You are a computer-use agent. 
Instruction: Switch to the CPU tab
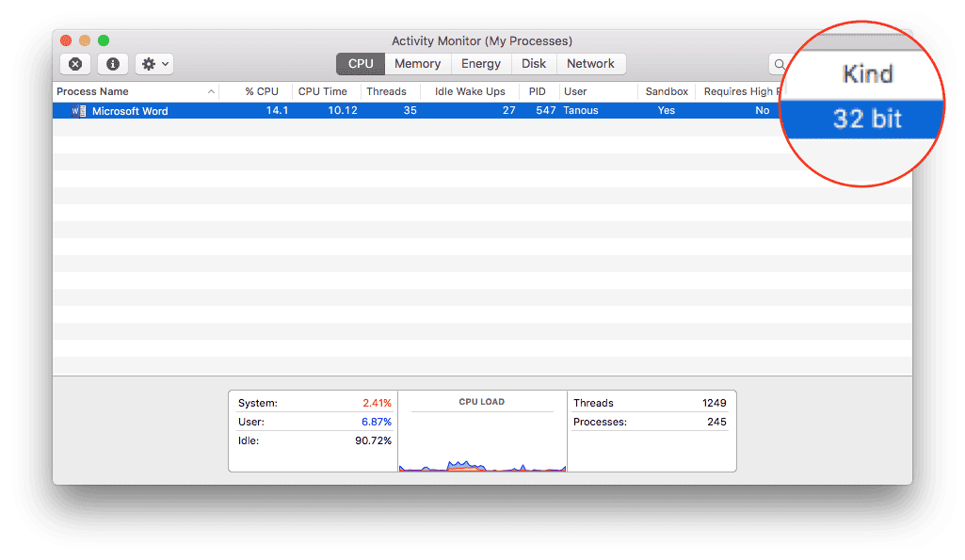(361, 64)
